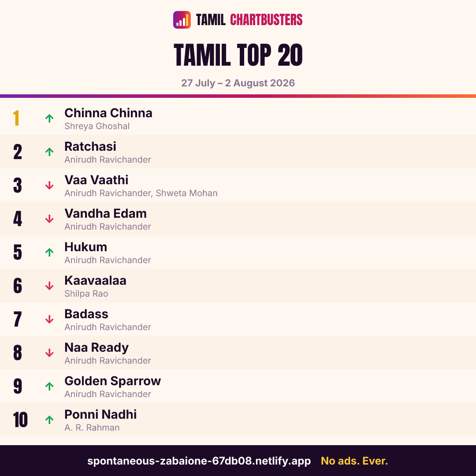
Task: Click the 27 July – 2 August 2026 date range
Action: pyautogui.click(x=238, y=83)
